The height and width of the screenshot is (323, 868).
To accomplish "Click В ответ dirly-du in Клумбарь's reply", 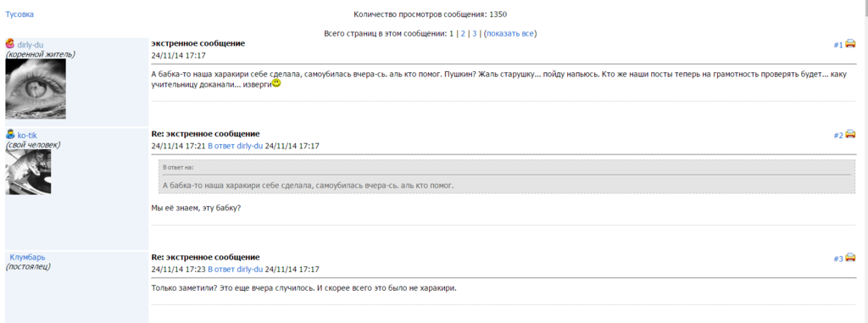I will 235,270.
